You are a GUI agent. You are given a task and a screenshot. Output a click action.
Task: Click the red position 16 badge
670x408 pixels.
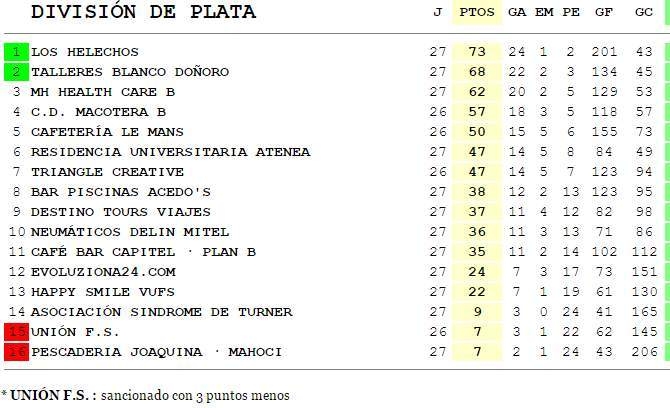(16, 352)
